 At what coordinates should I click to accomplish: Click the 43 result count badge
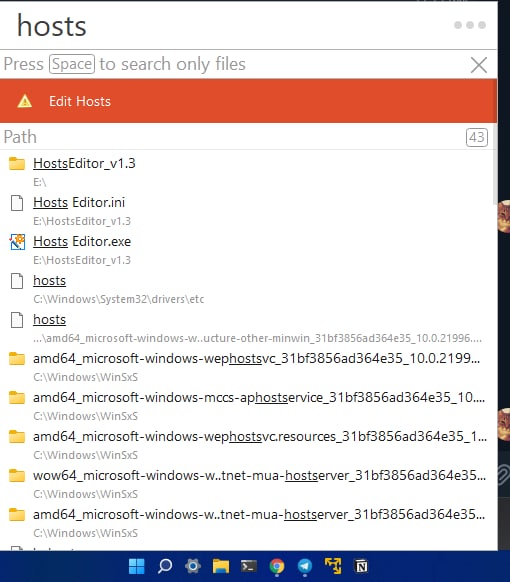click(477, 137)
